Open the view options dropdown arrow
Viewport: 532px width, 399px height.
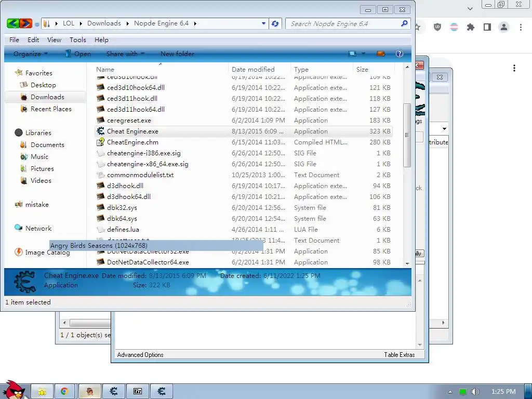tap(363, 54)
